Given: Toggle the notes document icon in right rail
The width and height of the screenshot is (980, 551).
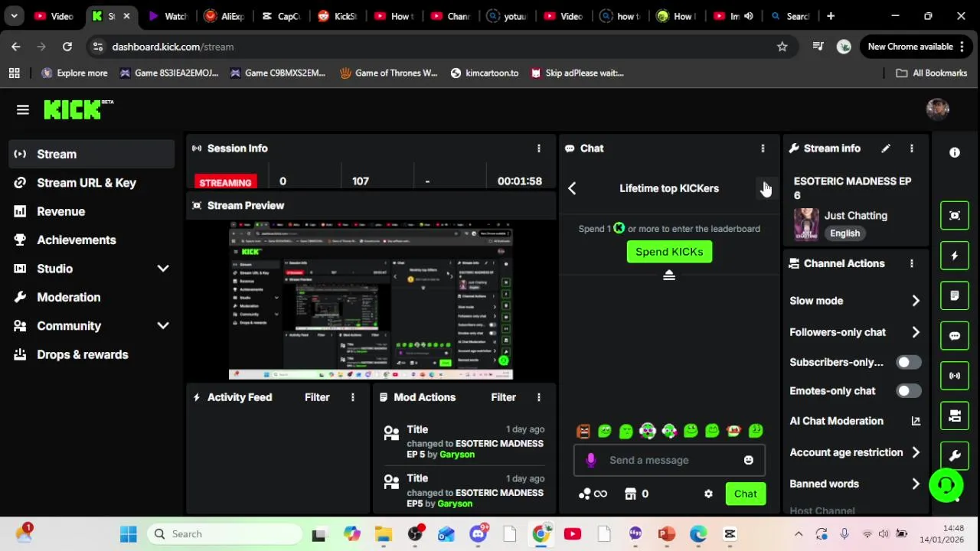Looking at the screenshot, I should tap(955, 295).
